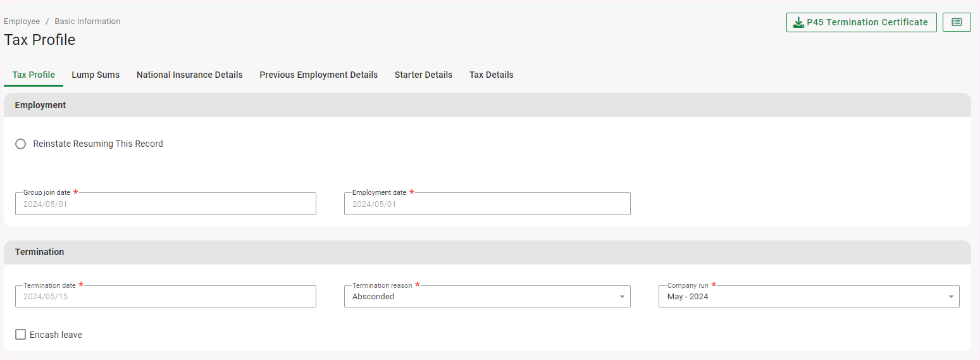This screenshot has height=360, width=980.
Task: Click the Termination date field
Action: [x=165, y=296]
